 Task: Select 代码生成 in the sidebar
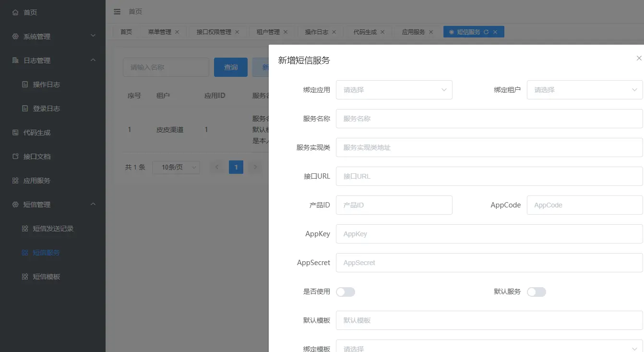click(36, 132)
